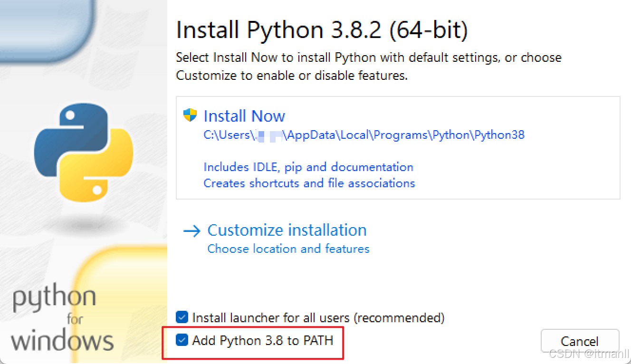Click the arrow icon beside Customize installation
Screen dimensions: 631x364
(192, 231)
